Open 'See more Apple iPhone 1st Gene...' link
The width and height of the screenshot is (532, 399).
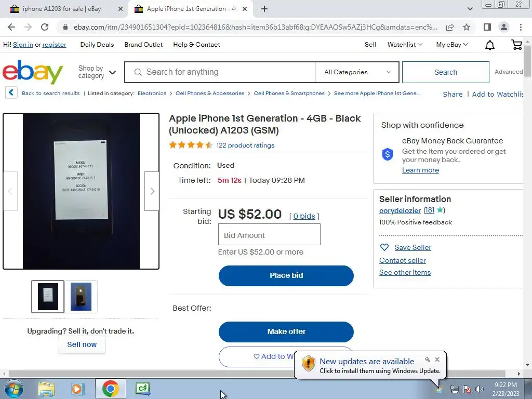[377, 94]
